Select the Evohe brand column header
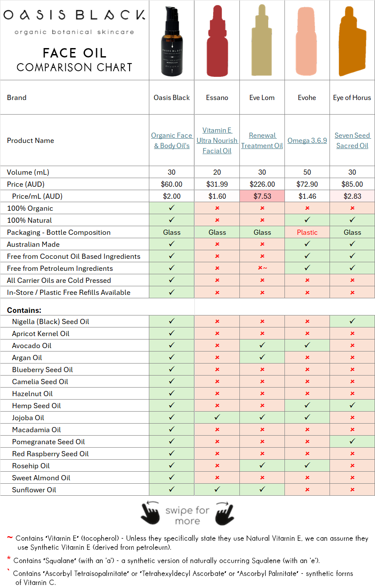The height and width of the screenshot is (588, 375). point(307,97)
